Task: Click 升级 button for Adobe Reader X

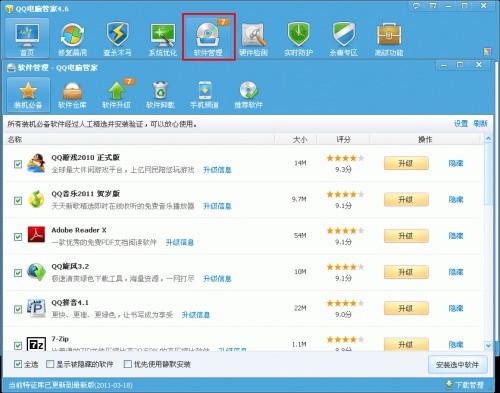Action: (406, 236)
